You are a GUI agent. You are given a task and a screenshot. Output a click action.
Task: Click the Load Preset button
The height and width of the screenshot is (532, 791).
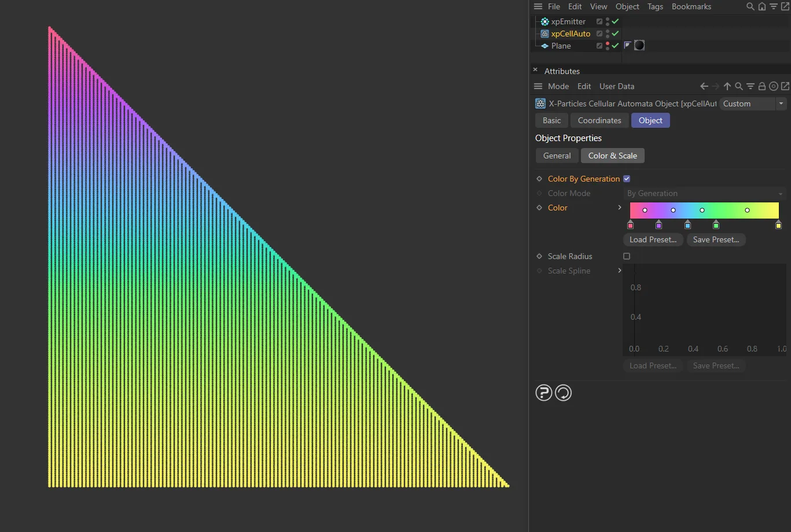[653, 239]
